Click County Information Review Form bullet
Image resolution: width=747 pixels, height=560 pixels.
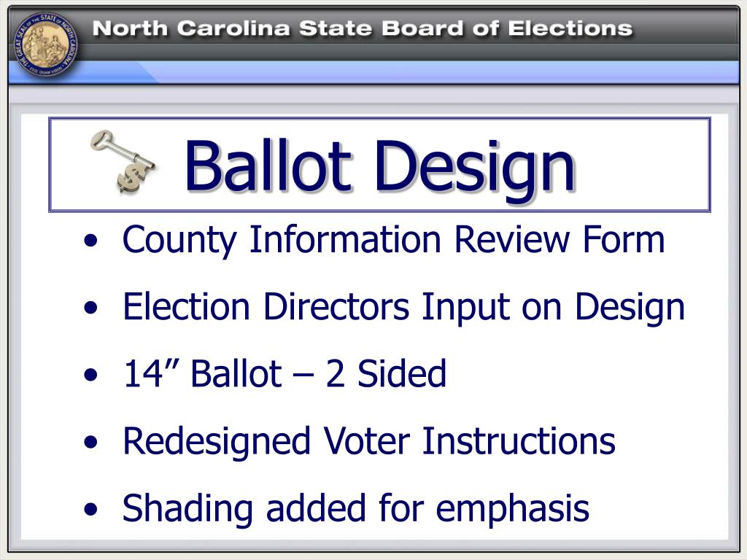393,240
